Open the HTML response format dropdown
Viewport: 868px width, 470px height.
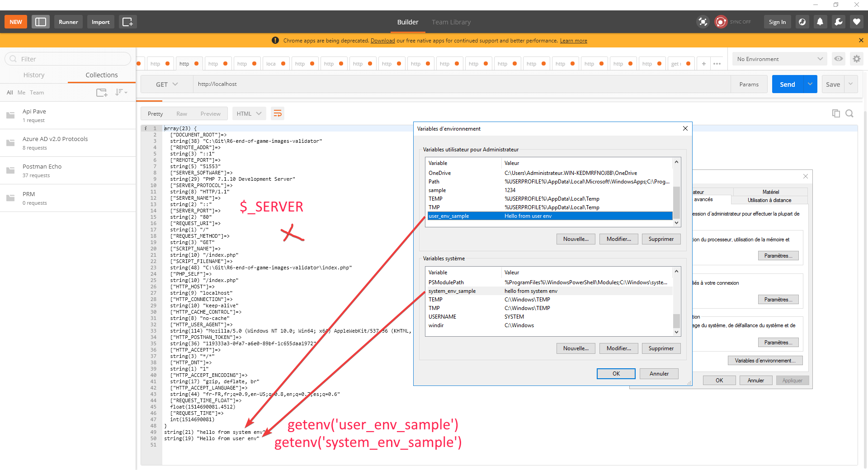point(249,113)
